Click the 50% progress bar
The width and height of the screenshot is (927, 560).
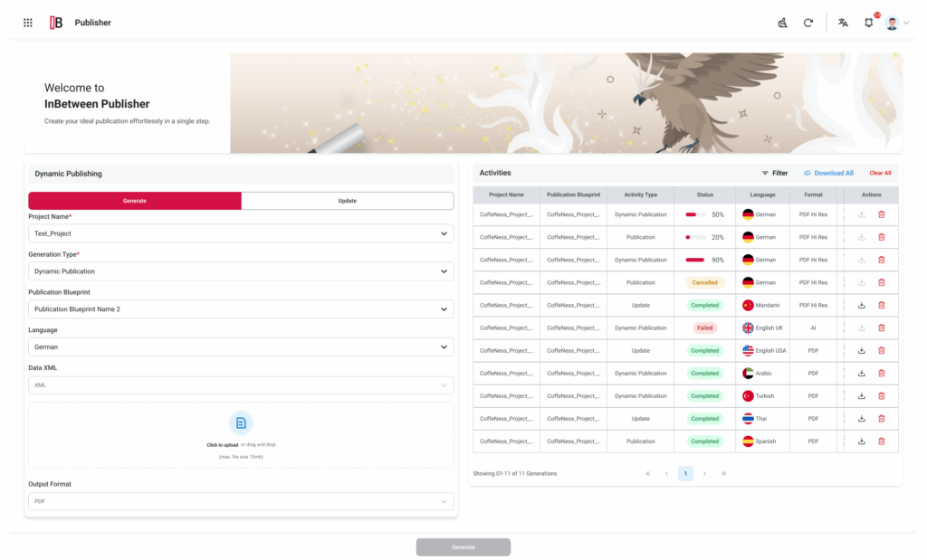pyautogui.click(x=693, y=214)
